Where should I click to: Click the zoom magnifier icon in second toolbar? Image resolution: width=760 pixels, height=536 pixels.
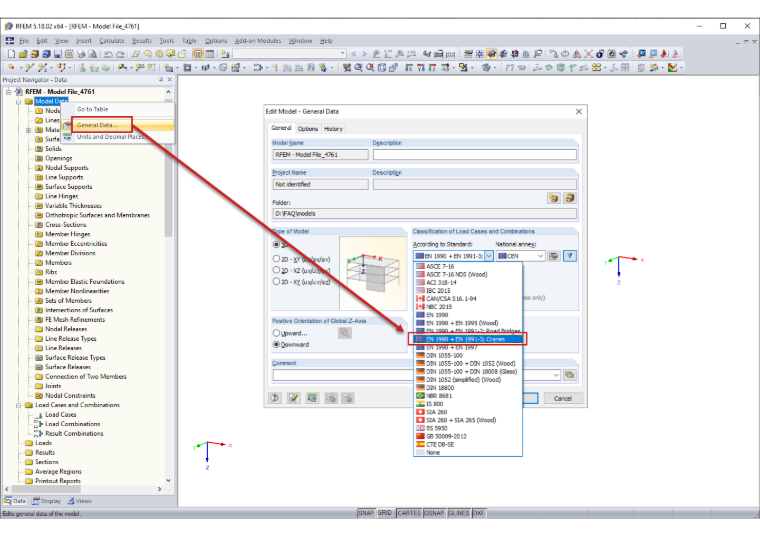[x=359, y=67]
